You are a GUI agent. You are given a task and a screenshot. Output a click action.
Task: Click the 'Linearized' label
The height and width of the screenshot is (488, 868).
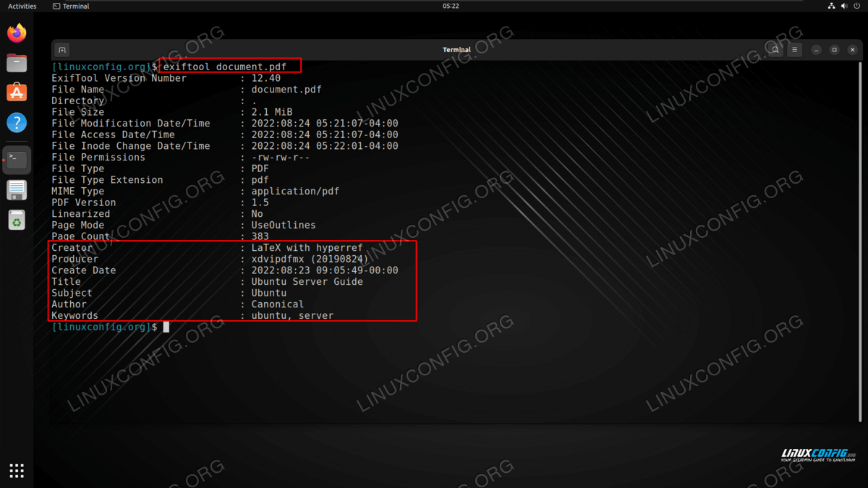tap(80, 214)
